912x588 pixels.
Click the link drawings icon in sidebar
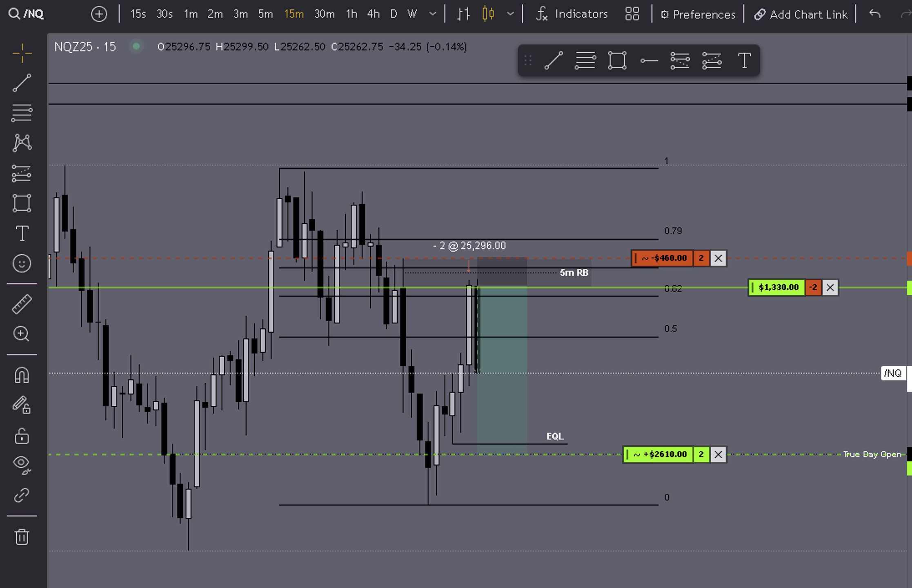[22, 495]
